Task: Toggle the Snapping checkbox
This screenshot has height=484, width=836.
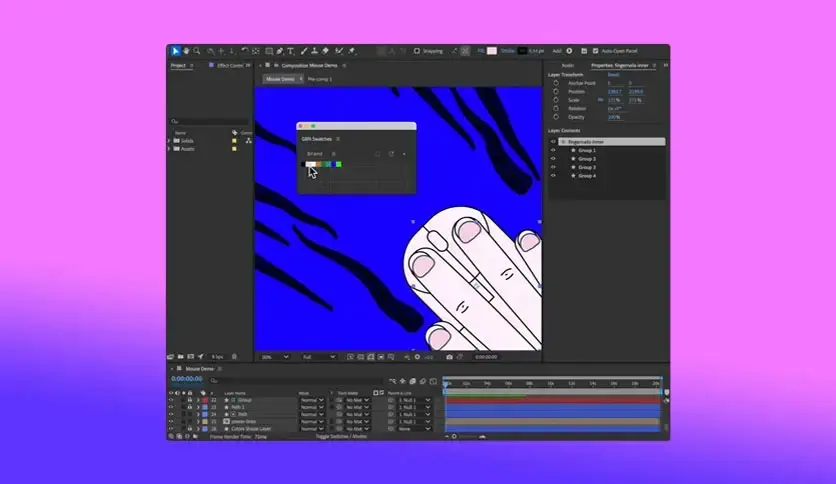Action: 417,51
